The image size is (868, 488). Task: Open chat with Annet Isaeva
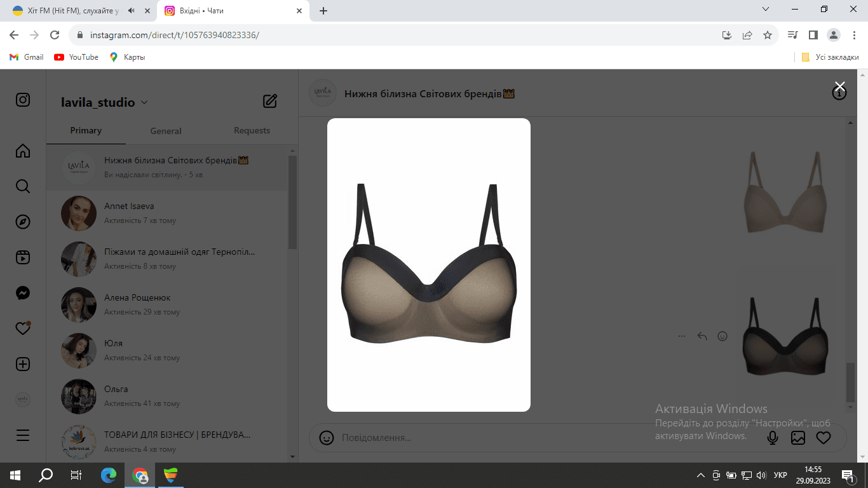pyautogui.click(x=167, y=213)
